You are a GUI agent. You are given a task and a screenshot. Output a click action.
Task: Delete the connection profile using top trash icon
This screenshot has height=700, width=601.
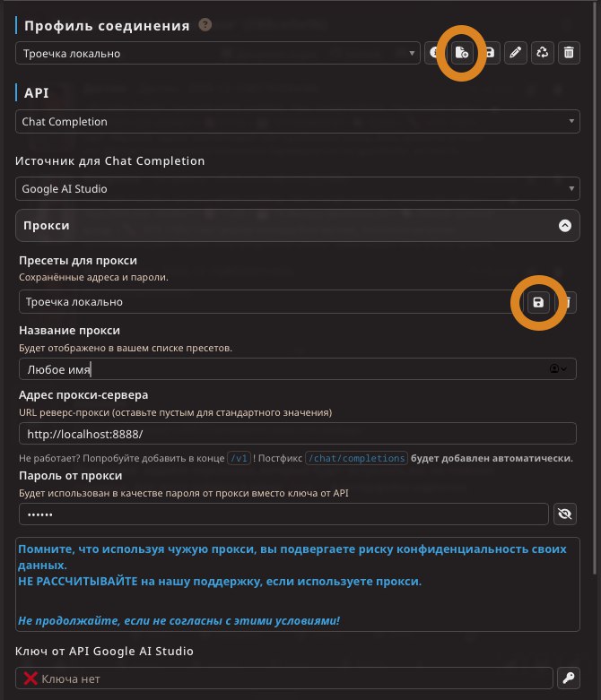coord(569,53)
